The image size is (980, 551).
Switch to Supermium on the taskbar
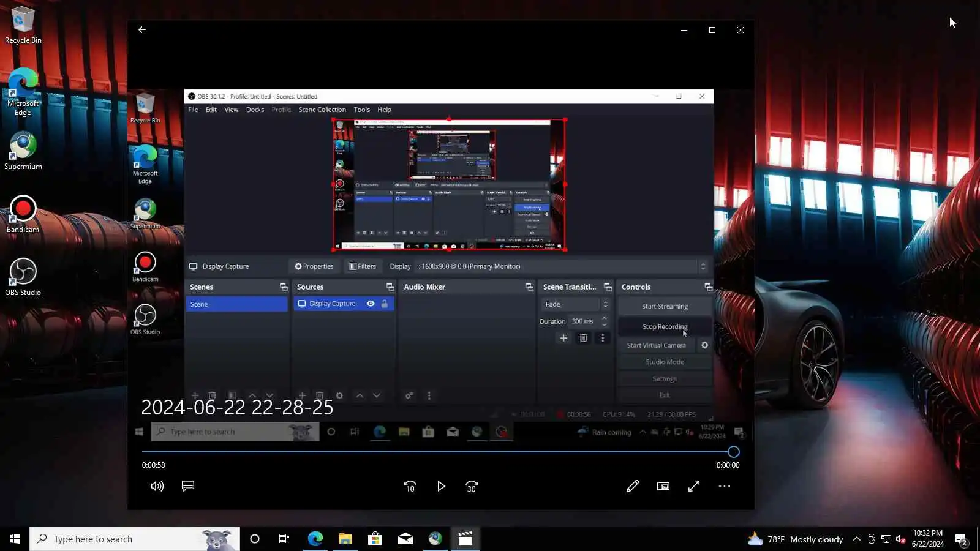435,539
